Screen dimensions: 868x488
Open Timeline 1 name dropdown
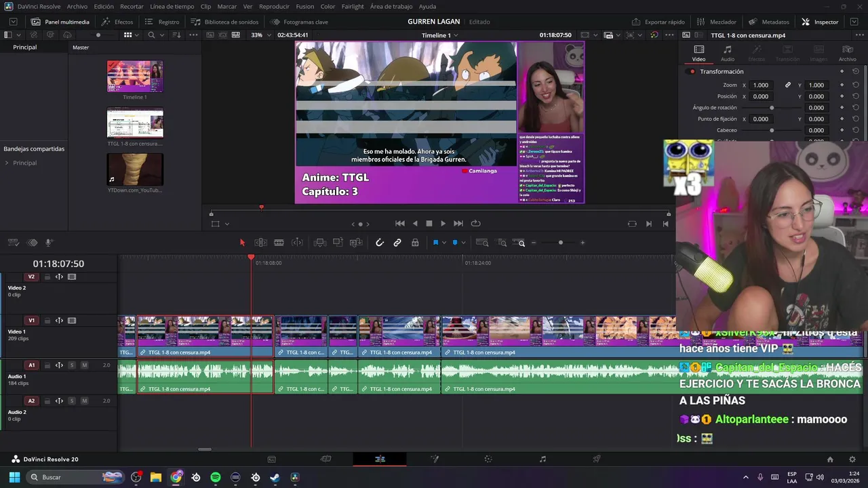[439, 35]
